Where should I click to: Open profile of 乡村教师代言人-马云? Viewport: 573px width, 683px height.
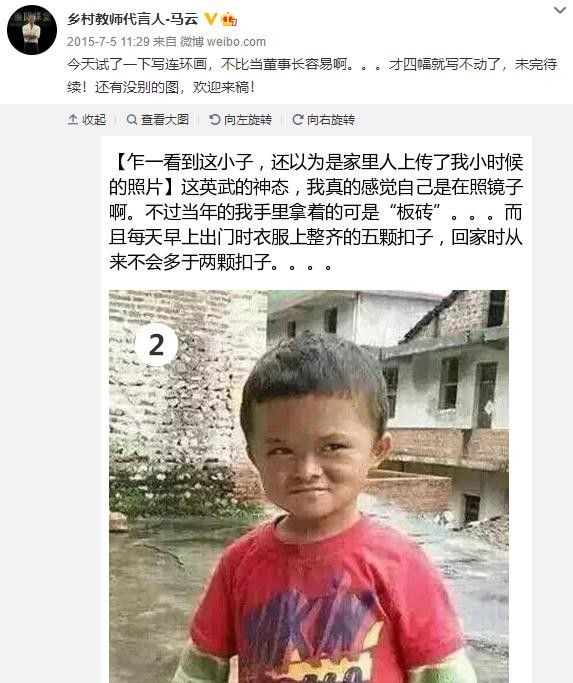[132, 19]
